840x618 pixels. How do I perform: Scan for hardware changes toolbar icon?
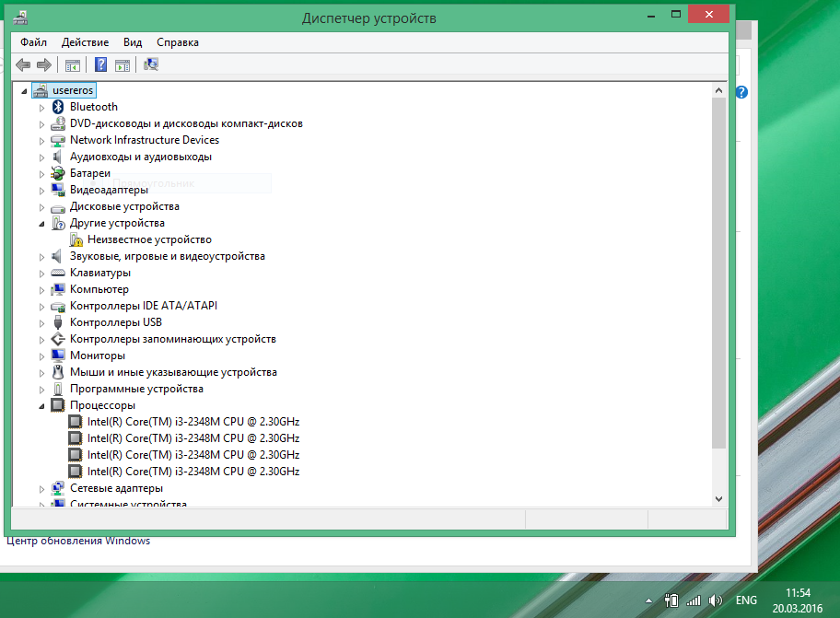pos(151,64)
